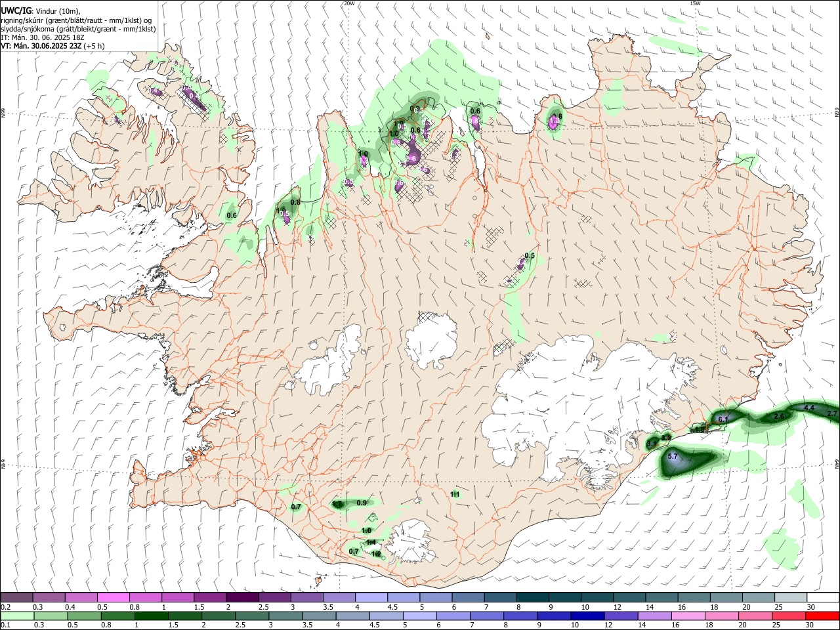The height and width of the screenshot is (630, 840).
Task: Pick dark plum swatch between 2 and 2.5 in upper row
Action: (242, 597)
